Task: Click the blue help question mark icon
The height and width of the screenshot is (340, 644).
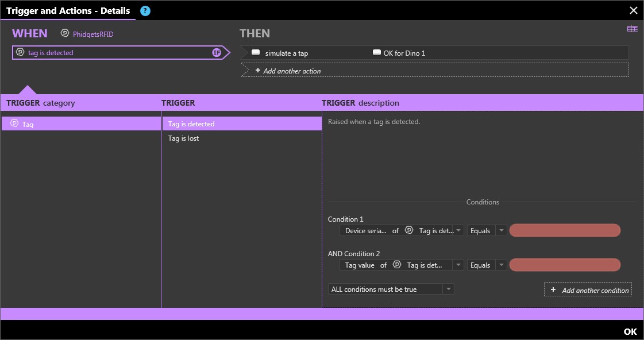Action: (145, 11)
